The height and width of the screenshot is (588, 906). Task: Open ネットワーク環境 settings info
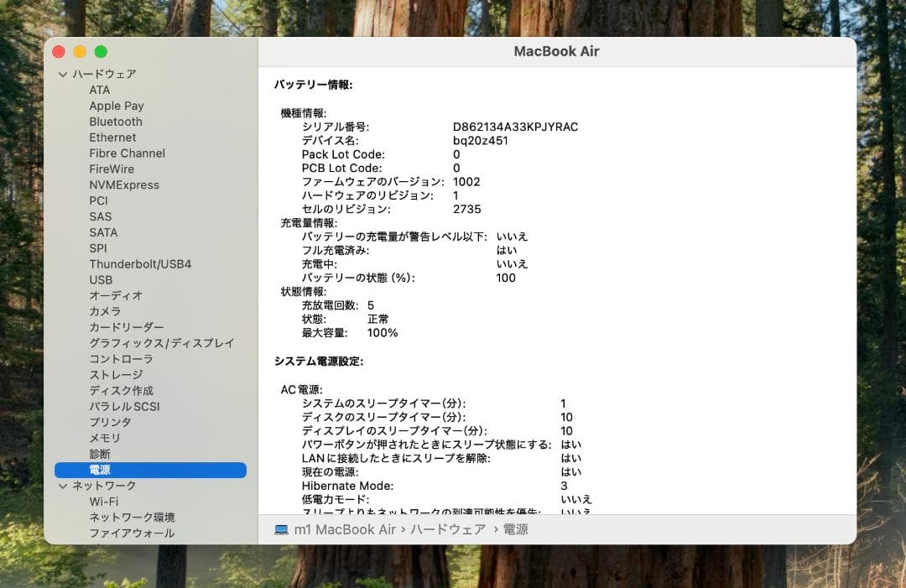pyautogui.click(x=133, y=517)
